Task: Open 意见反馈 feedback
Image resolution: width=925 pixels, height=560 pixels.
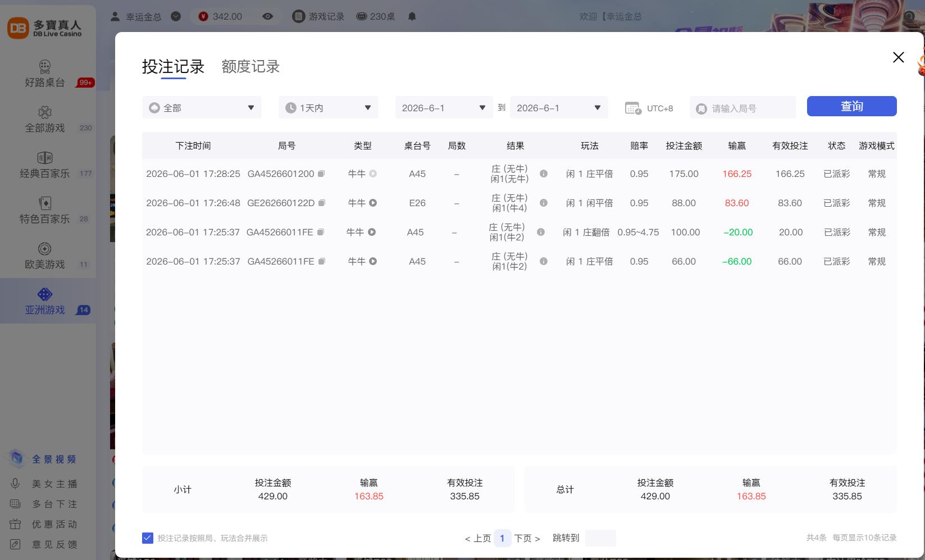Action: coord(44,544)
